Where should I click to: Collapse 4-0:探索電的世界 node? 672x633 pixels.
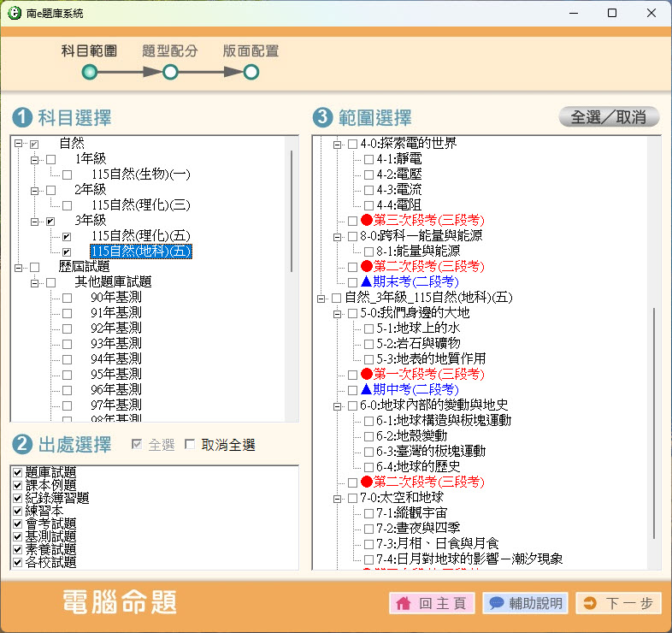tap(338, 145)
